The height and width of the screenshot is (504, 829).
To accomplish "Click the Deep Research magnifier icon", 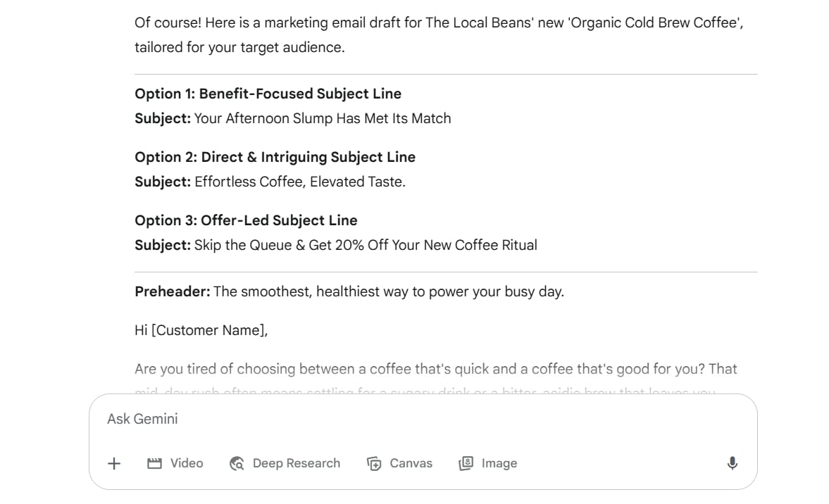I will 237,463.
